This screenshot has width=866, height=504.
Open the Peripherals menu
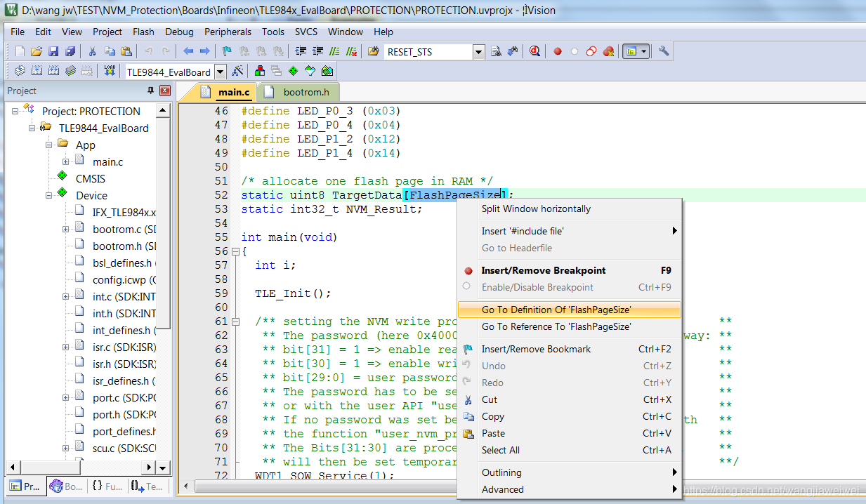(228, 32)
